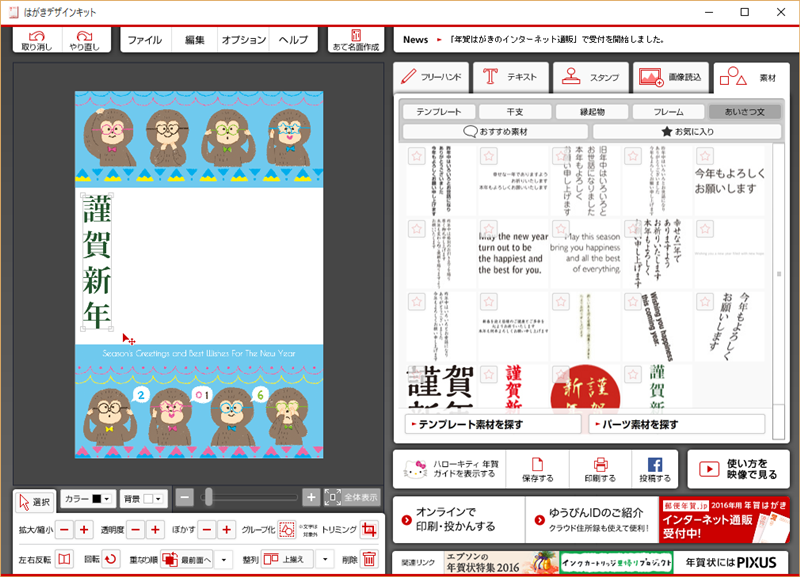Click the やり直し (redo) icon
The height and width of the screenshot is (577, 800).
87,40
